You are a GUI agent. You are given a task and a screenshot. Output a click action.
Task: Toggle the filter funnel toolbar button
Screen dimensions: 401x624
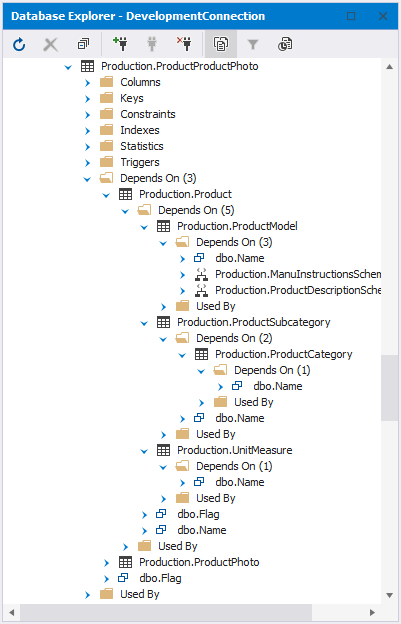[x=253, y=44]
